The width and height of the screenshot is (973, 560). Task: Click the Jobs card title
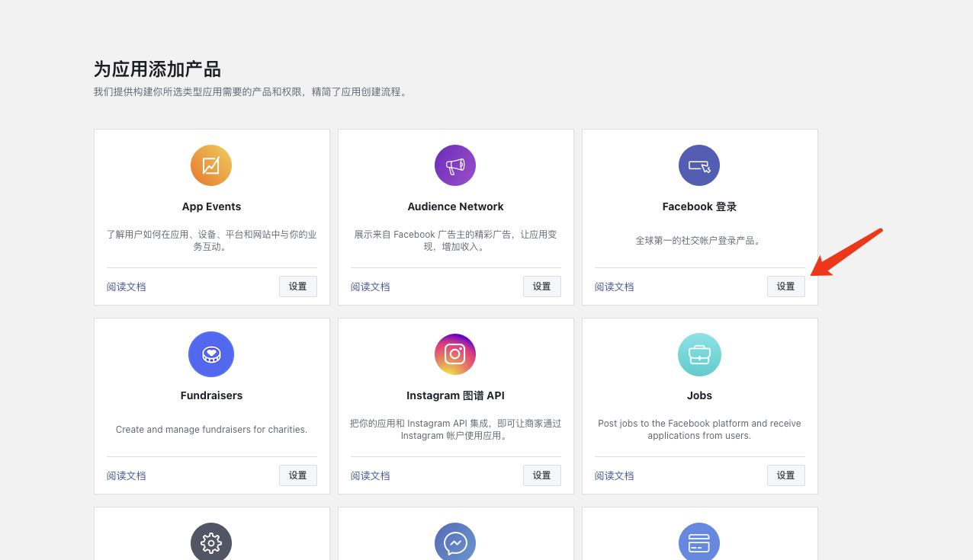(x=699, y=395)
